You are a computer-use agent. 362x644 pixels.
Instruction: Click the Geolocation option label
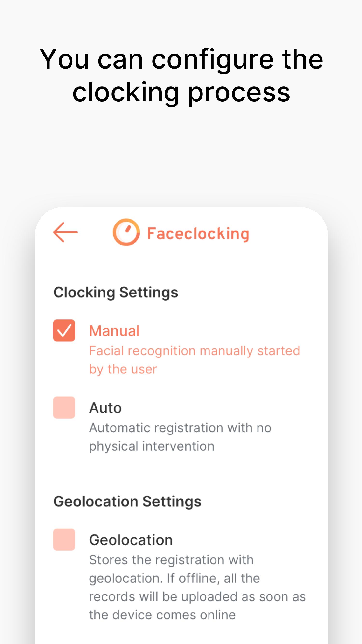[131, 540]
